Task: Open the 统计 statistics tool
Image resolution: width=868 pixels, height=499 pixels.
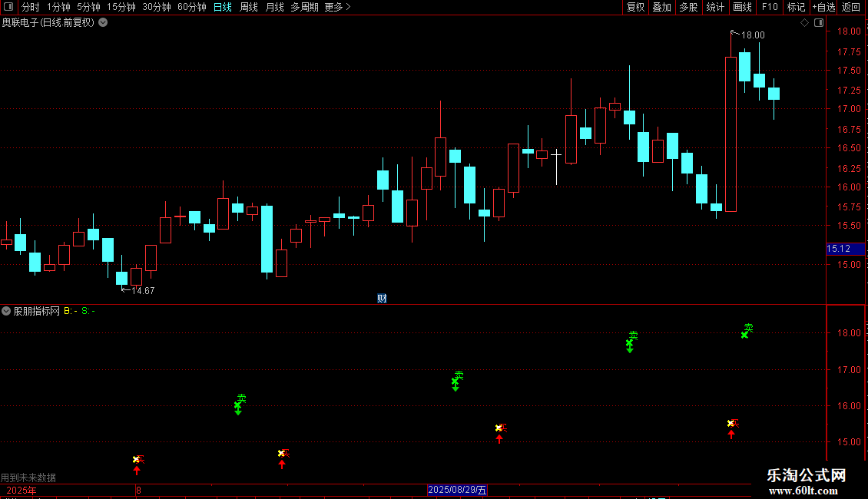Action: pyautogui.click(x=714, y=7)
